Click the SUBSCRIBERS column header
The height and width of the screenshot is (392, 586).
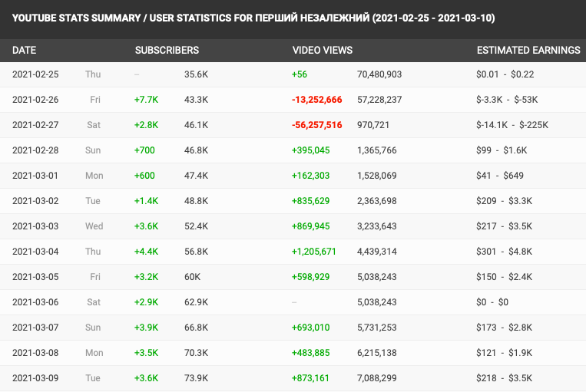(x=167, y=51)
